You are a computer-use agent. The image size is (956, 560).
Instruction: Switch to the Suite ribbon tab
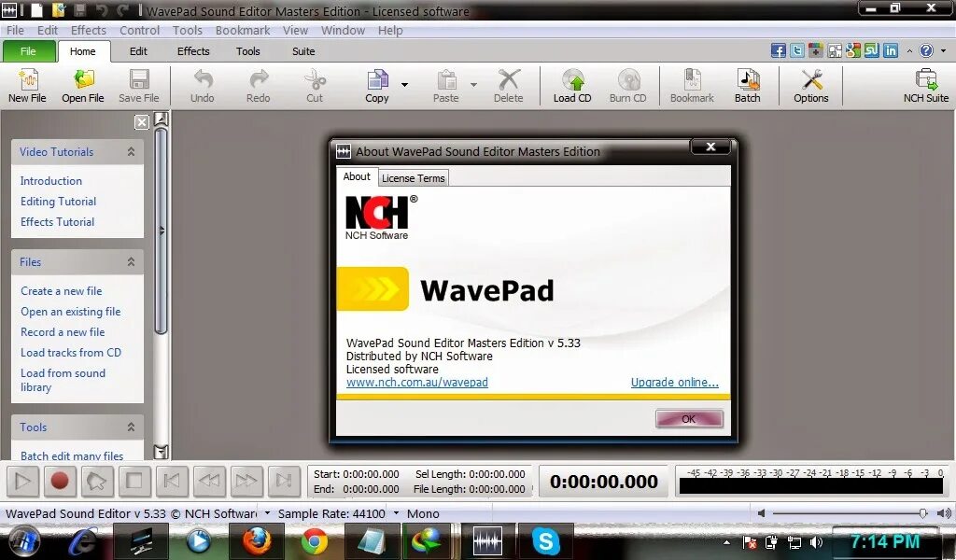click(303, 51)
